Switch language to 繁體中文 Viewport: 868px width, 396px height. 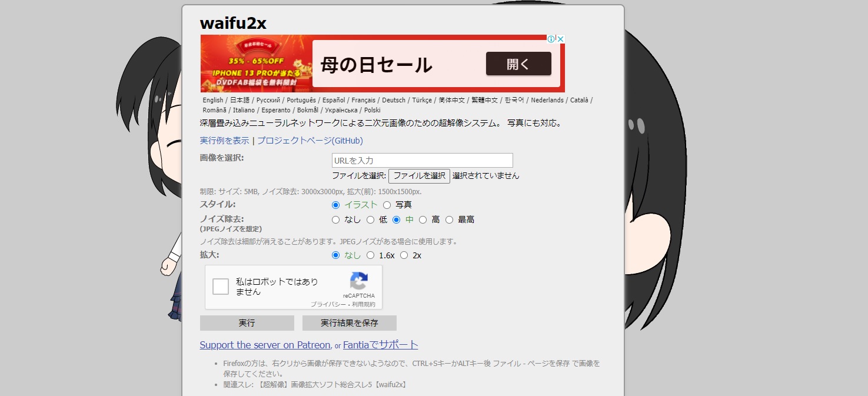(485, 100)
